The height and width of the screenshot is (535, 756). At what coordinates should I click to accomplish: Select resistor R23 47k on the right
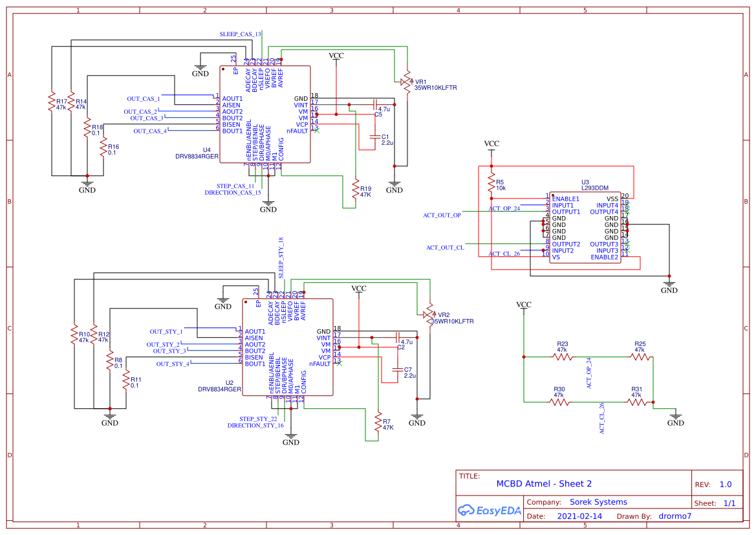tap(560, 356)
